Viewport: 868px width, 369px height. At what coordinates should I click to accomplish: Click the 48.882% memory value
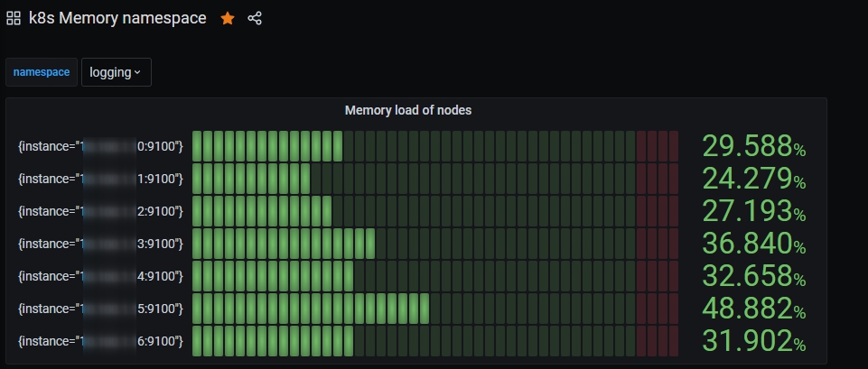point(753,309)
